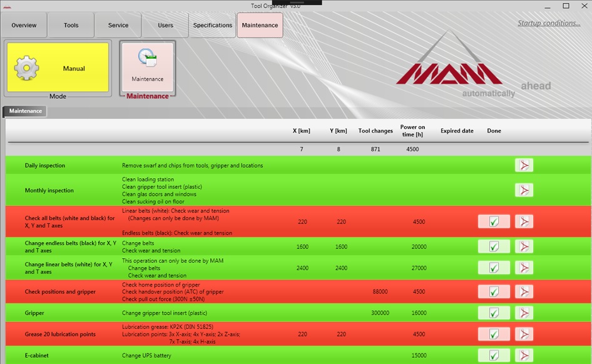The image size is (592, 364).
Task: Select the Monthly inspection row label
Action: click(49, 190)
